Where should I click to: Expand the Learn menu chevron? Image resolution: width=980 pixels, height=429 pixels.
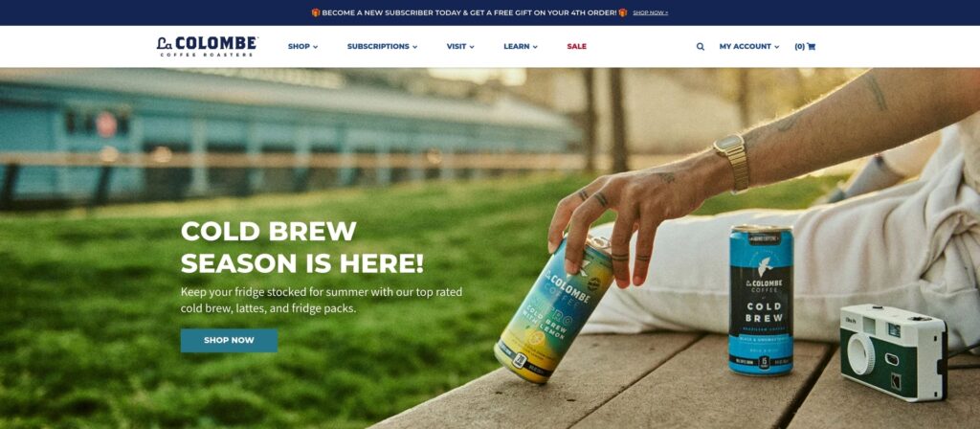(535, 47)
